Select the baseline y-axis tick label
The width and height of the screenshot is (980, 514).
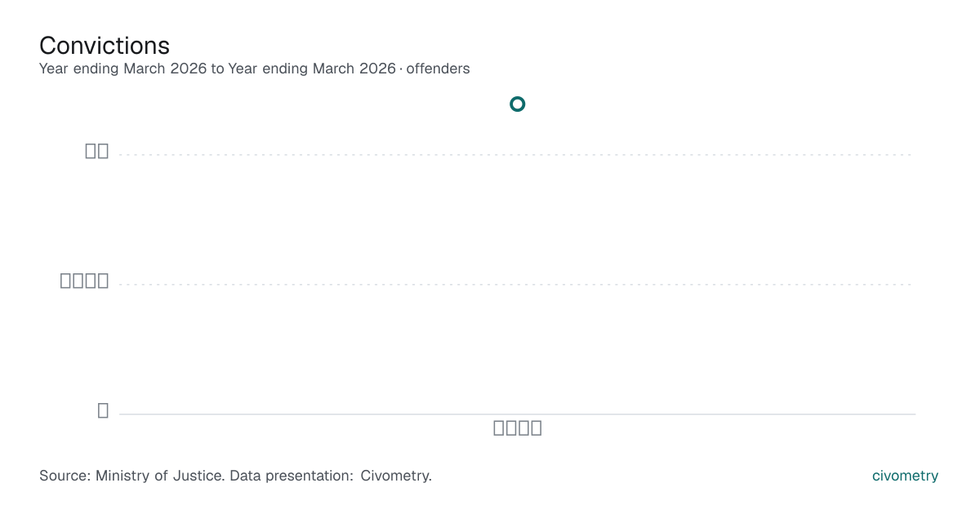click(x=103, y=410)
